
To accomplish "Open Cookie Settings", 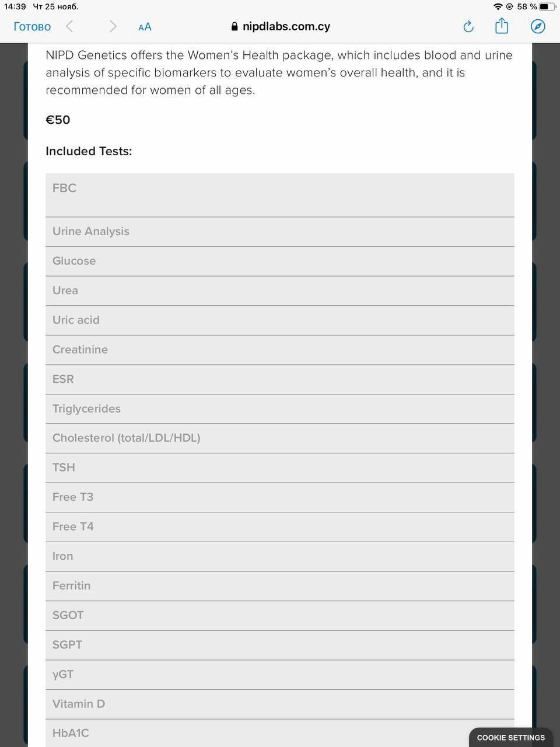I will point(510,737).
